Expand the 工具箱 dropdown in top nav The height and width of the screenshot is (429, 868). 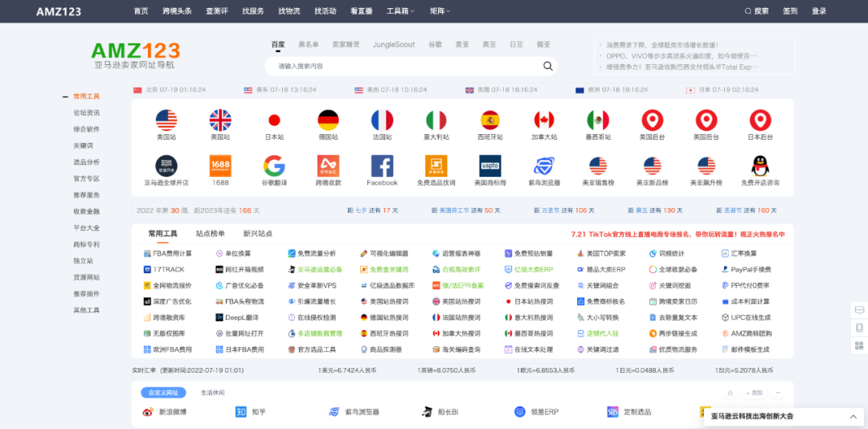click(400, 11)
